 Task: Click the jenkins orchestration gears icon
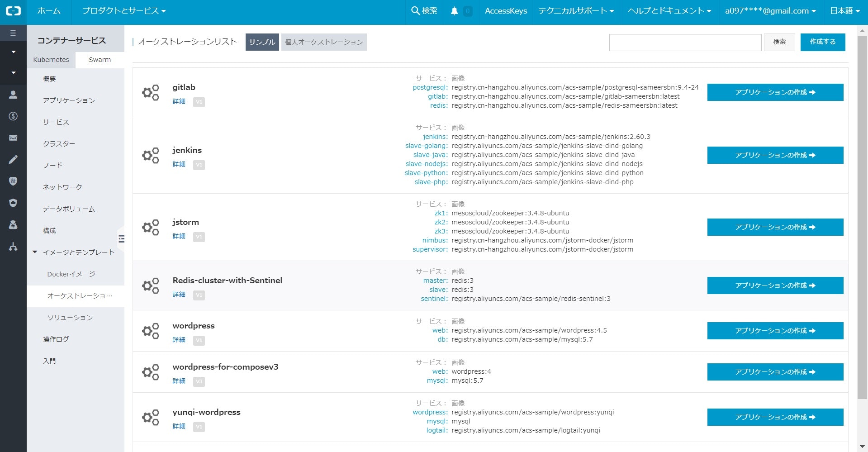[x=151, y=155]
